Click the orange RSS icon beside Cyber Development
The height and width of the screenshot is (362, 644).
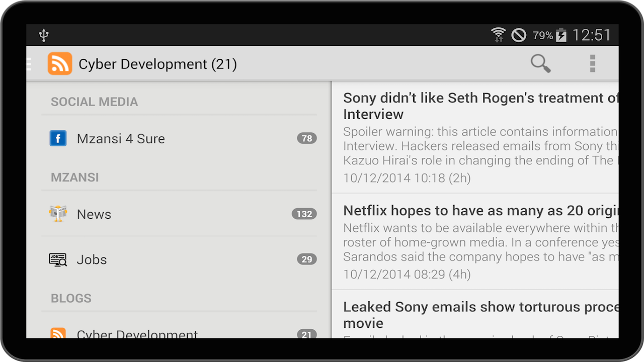58,333
